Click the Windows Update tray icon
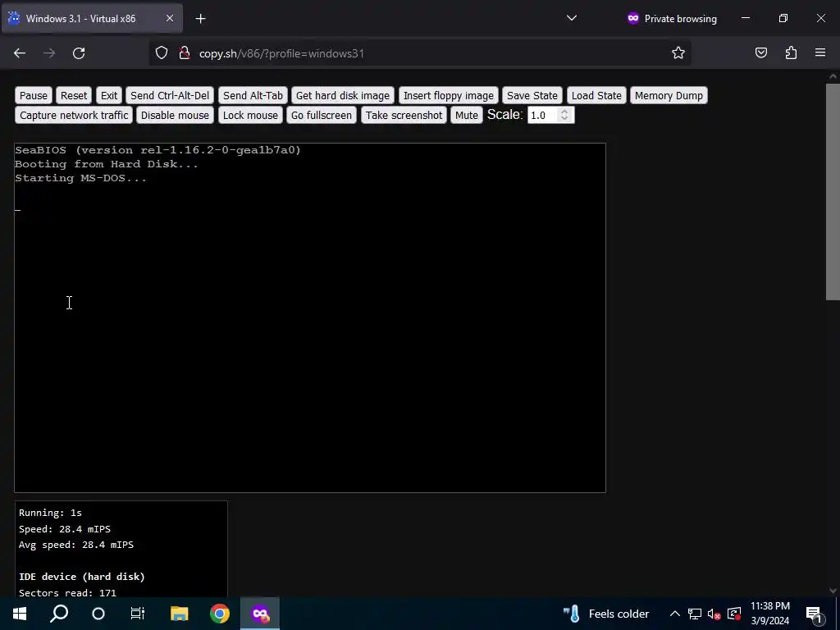 pyautogui.click(x=734, y=614)
